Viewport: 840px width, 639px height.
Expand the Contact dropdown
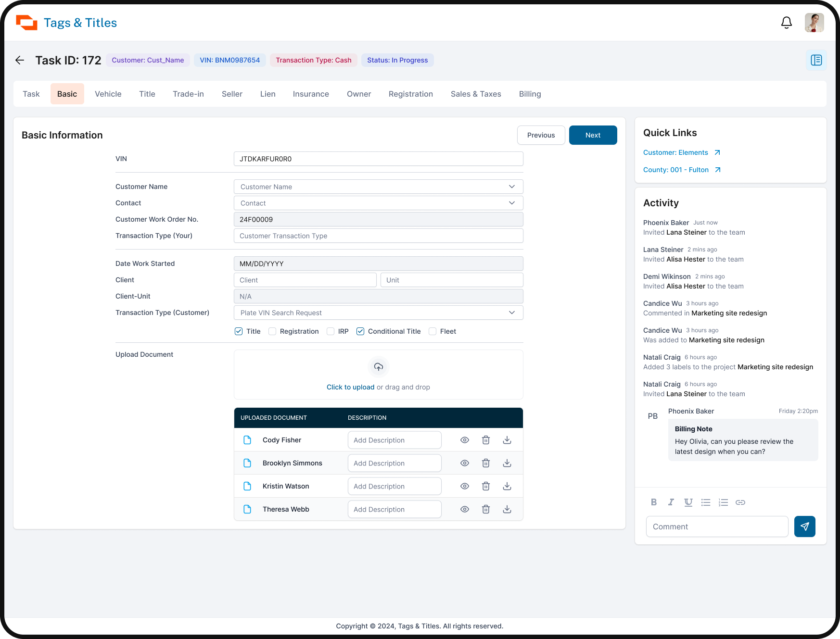pyautogui.click(x=378, y=203)
